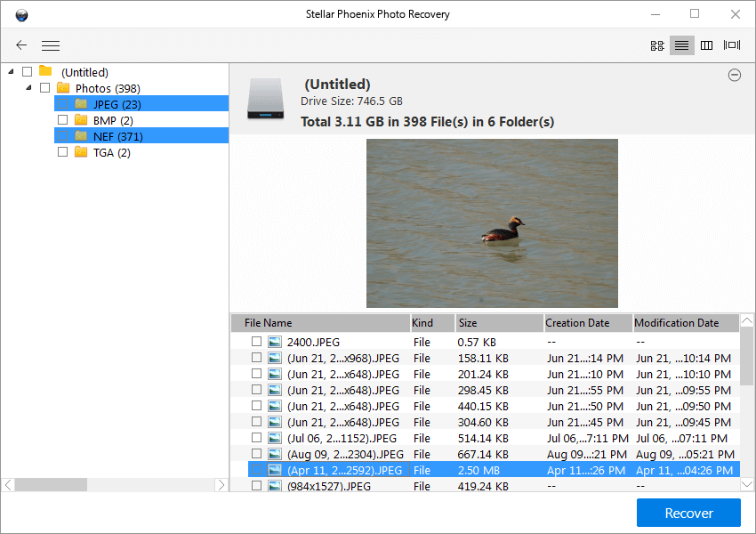Check the (Untitled) root folder checkbox
The image size is (756, 534).
pyautogui.click(x=28, y=72)
